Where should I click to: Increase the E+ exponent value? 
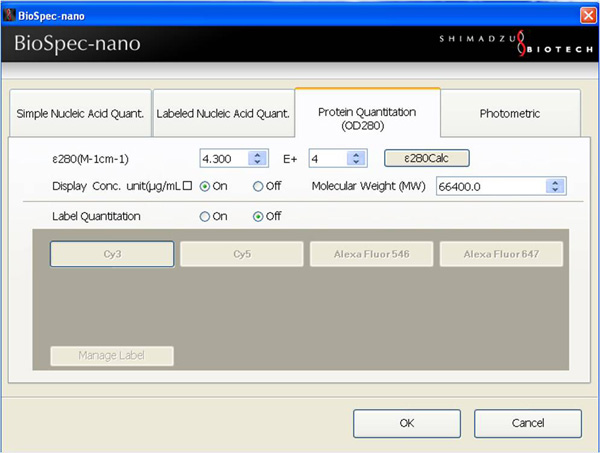click(x=357, y=154)
